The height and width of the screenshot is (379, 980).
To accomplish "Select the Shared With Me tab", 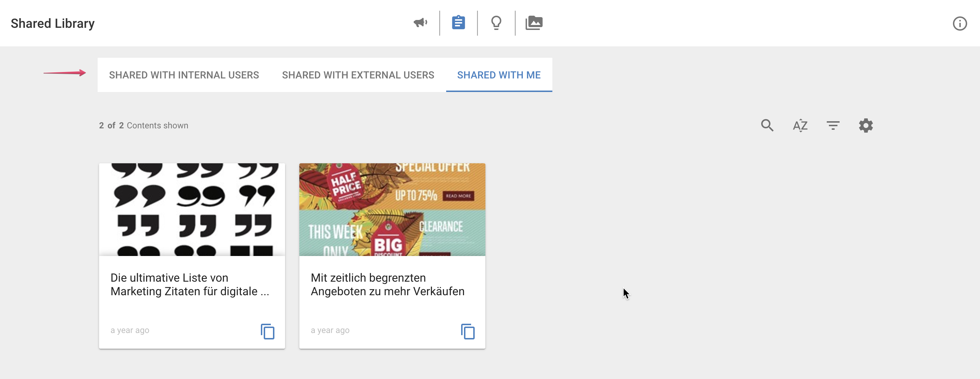I will [x=498, y=75].
